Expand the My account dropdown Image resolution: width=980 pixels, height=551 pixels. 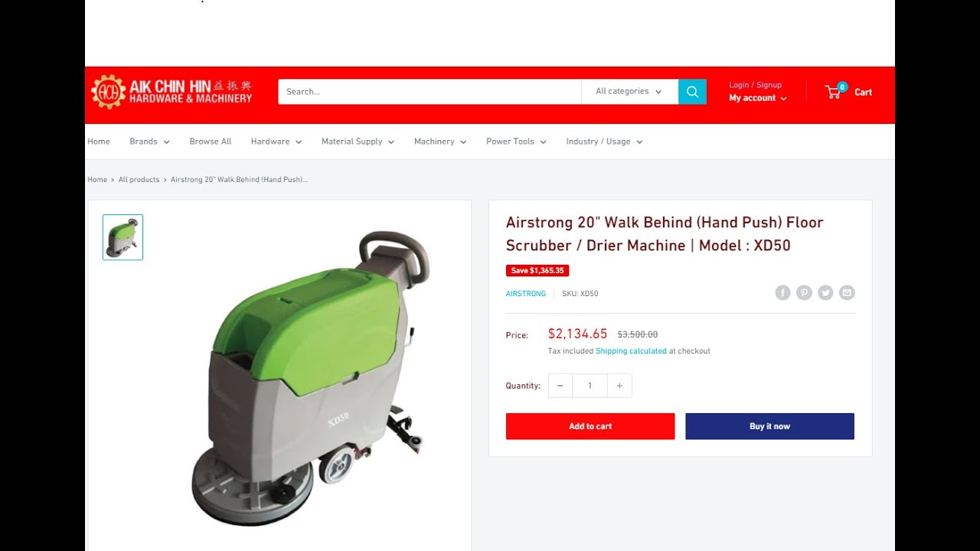click(x=757, y=98)
